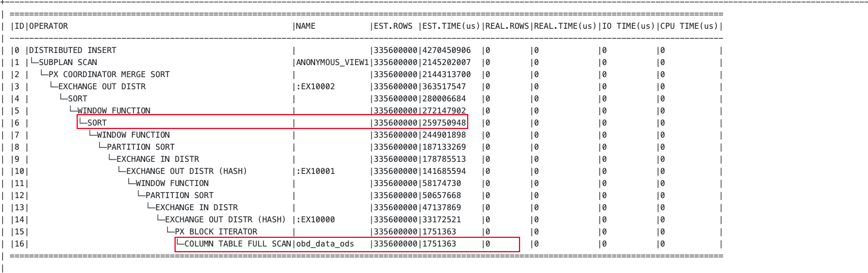Select the obd_data_ods table name
Viewport: 868px width, 273px height.
[325, 244]
